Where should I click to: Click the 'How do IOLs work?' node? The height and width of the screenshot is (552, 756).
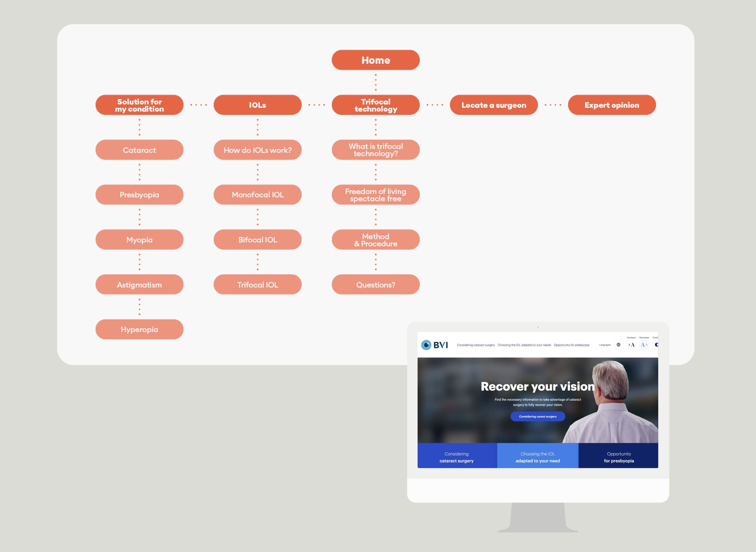pyautogui.click(x=257, y=150)
